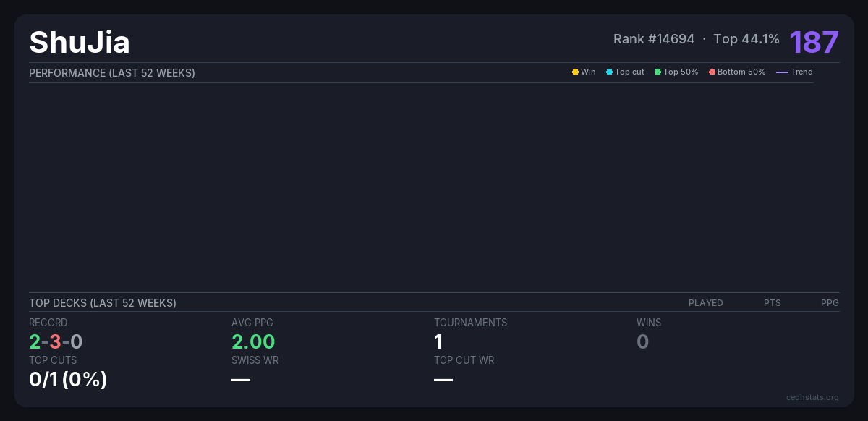The width and height of the screenshot is (868, 421).
Task: Click the 2.00 average PPG value
Action: pos(253,341)
